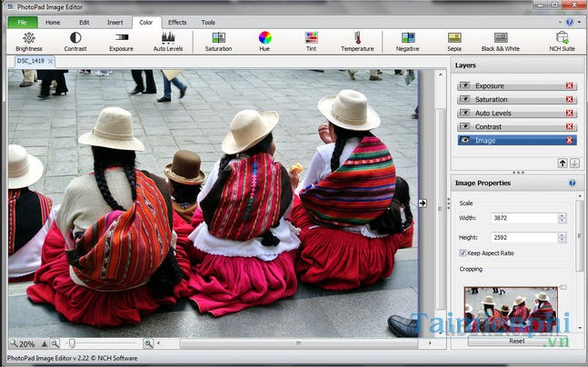Convert image to Black && White
This screenshot has width=588, height=367.
501,41
